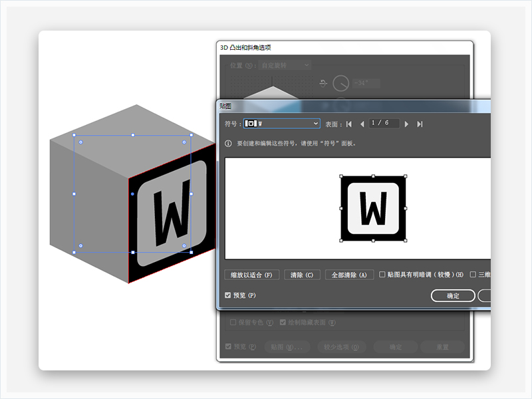Image resolution: width=532 pixels, height=399 pixels.
Task: Go to previous surface arrow
Action: pos(362,124)
